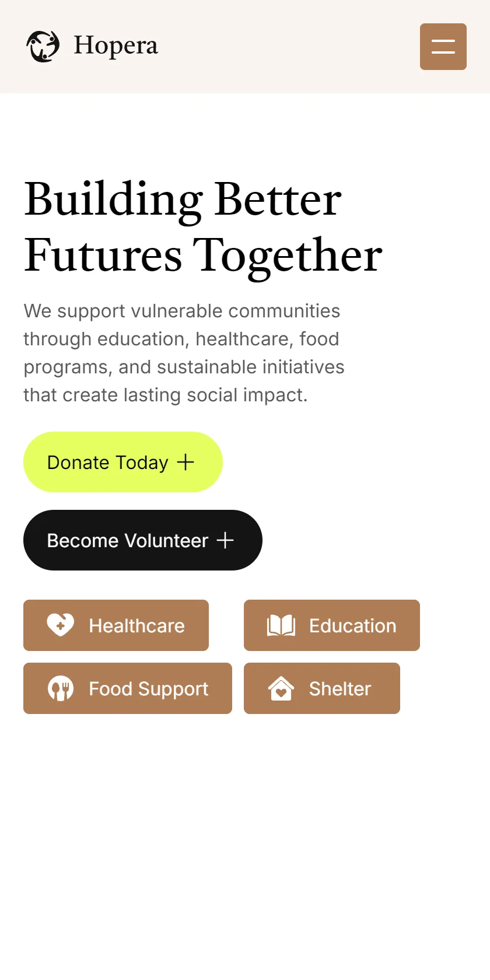Click the spoon and fork Food icon
The image size is (490, 980).
pos(61,688)
